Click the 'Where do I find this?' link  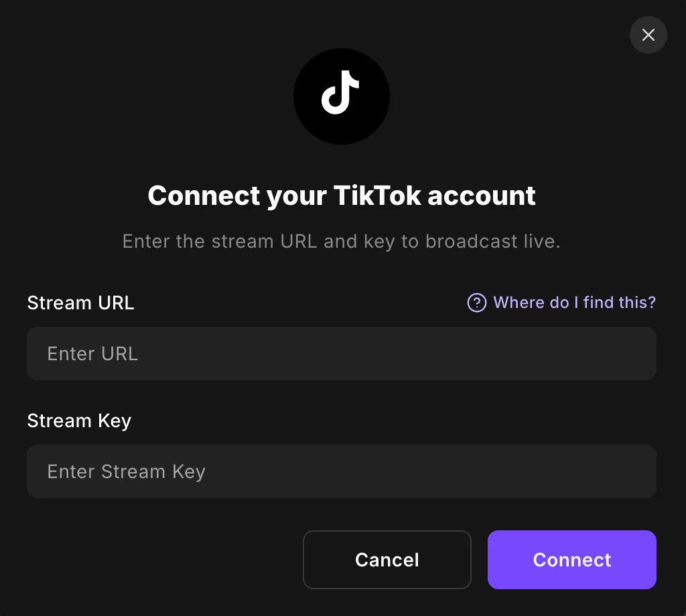coord(574,303)
